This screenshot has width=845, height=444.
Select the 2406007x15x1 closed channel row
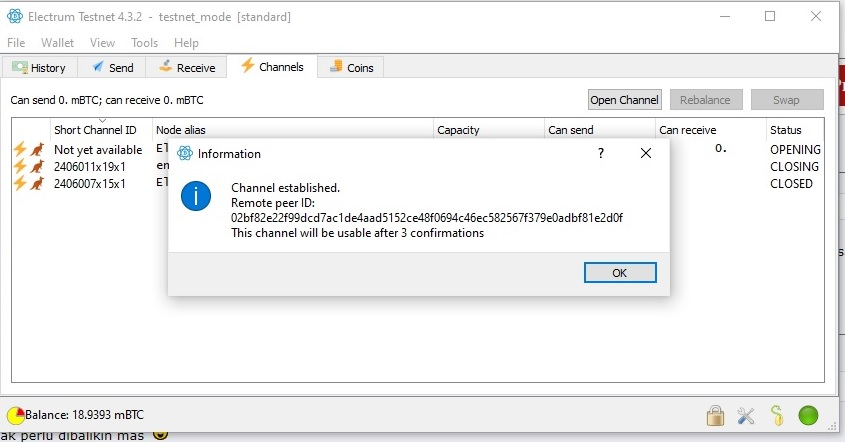pos(418,184)
